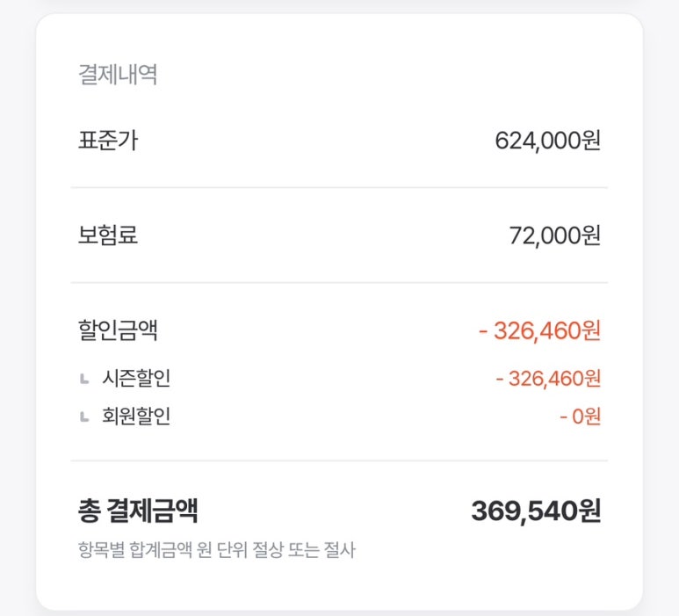Select the 회원할인 sub-item label
Viewport: 679px width, 616px height.
point(136,416)
